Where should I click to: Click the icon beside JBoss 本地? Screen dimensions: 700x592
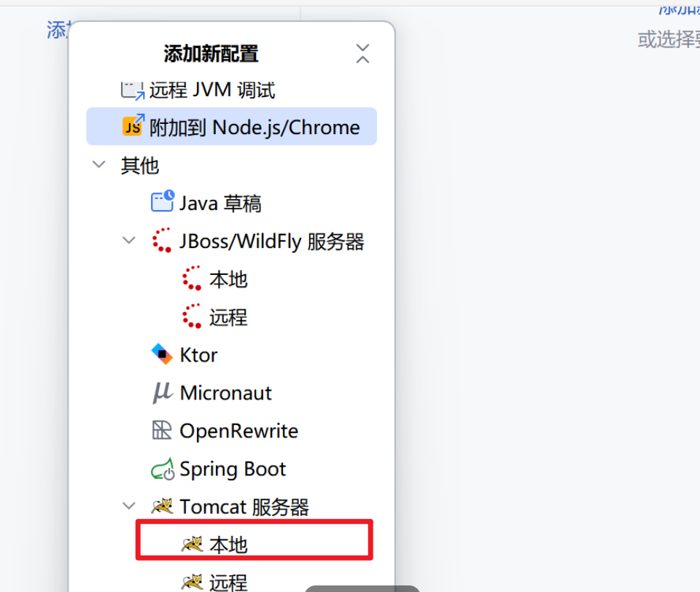point(192,279)
